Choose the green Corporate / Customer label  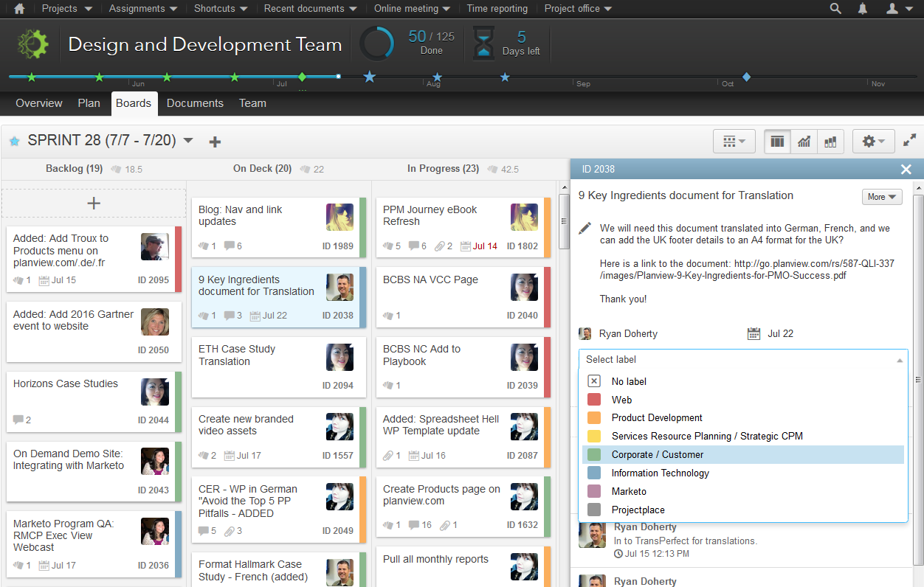pyautogui.click(x=743, y=454)
